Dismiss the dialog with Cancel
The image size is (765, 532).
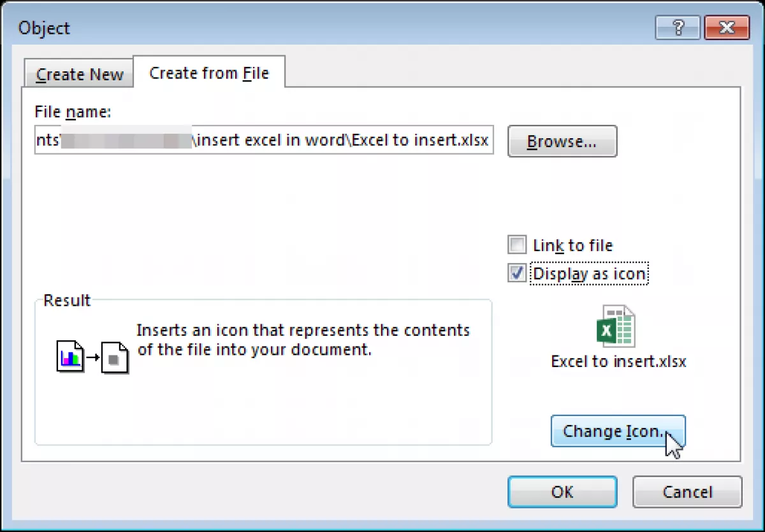tap(687, 491)
